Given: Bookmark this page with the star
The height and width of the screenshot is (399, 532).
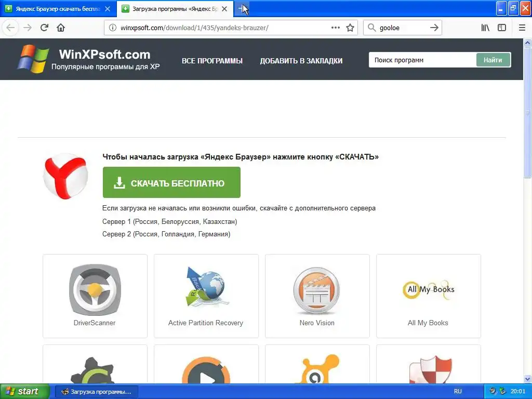Looking at the screenshot, I should click(350, 28).
